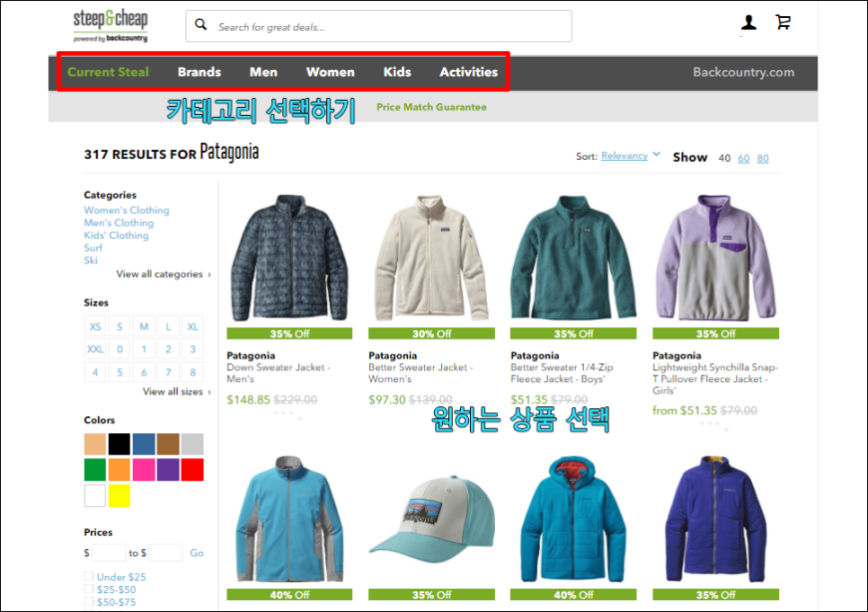Select size L
This screenshot has width=868, height=612.
point(169,326)
